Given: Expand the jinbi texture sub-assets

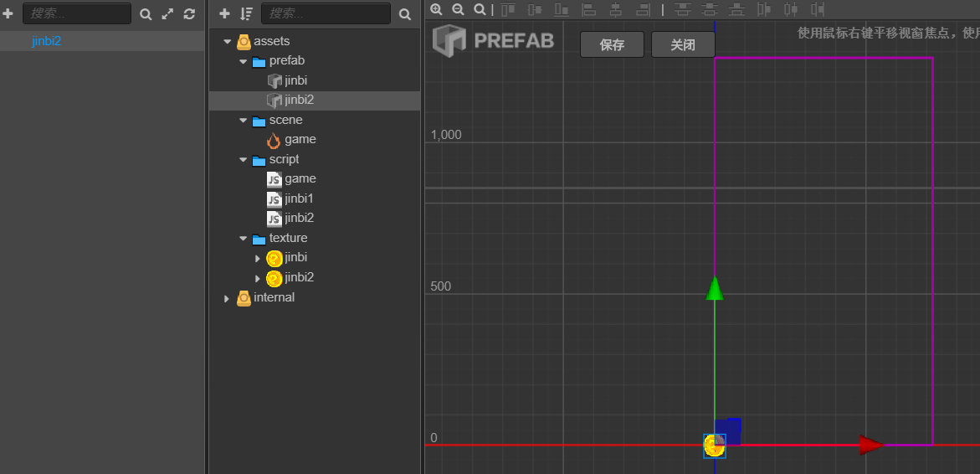Looking at the screenshot, I should point(258,258).
